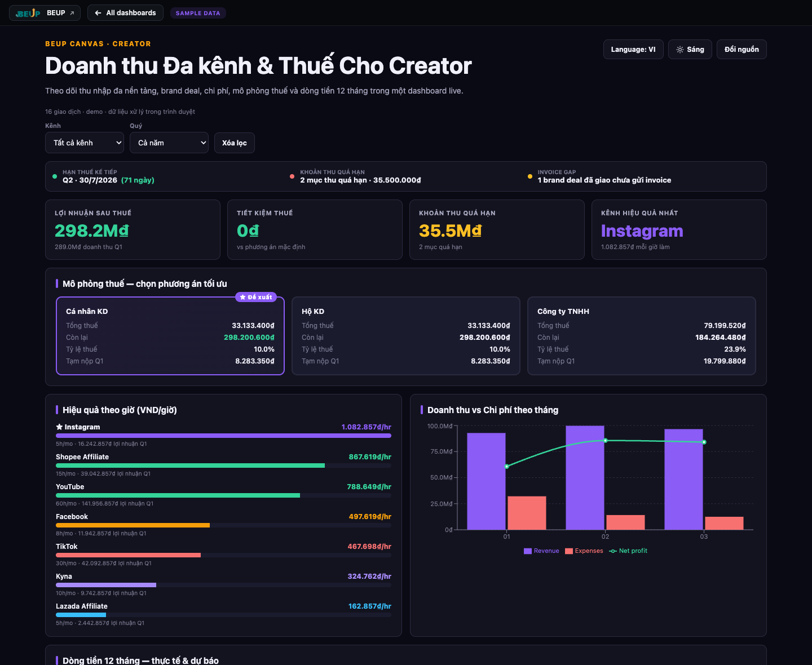This screenshot has width=812, height=665.
Task: Open the All dashboards button
Action: click(125, 13)
